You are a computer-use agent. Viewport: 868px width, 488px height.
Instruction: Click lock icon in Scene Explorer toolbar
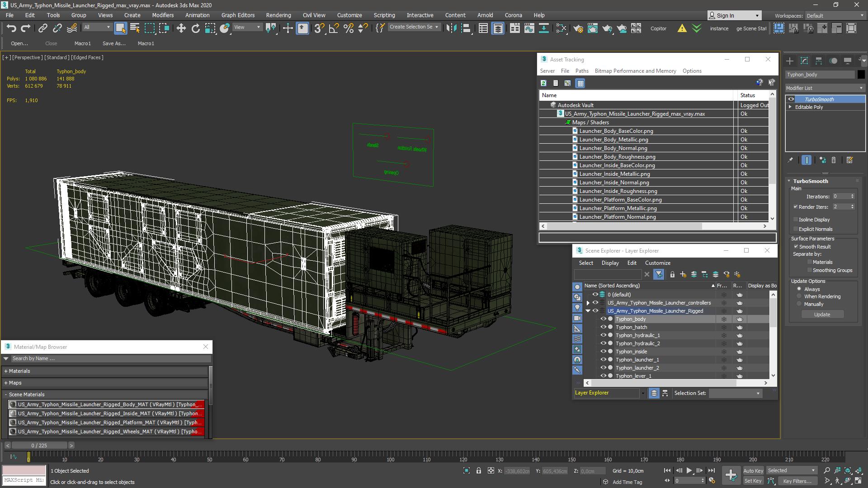pyautogui.click(x=672, y=274)
